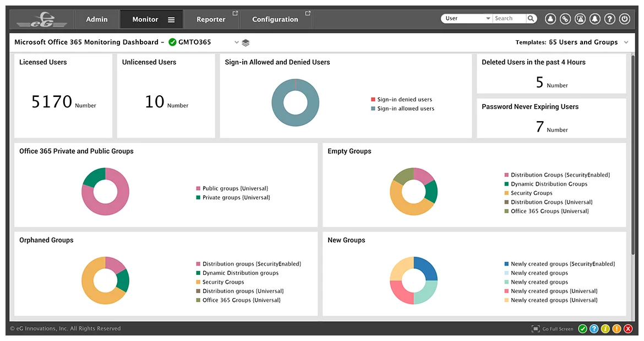Click the GMTO365 component name
Viewport: 644px width, 341px height.
(x=195, y=42)
